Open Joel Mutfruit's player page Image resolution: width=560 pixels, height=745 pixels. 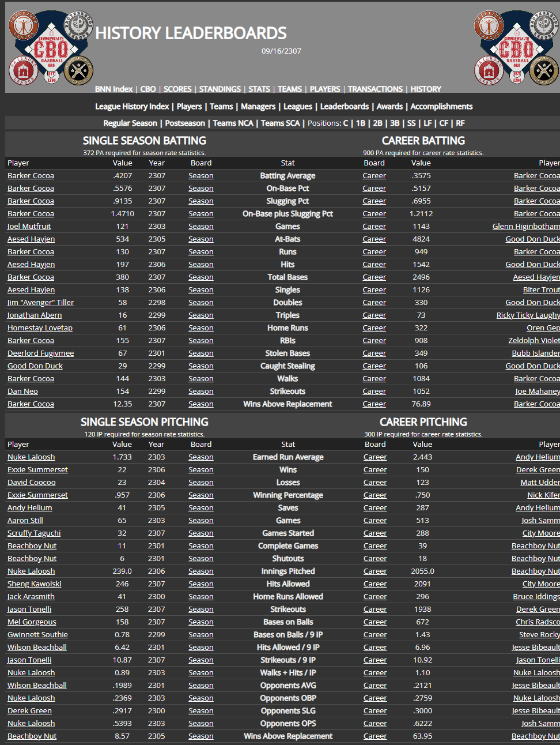point(29,227)
